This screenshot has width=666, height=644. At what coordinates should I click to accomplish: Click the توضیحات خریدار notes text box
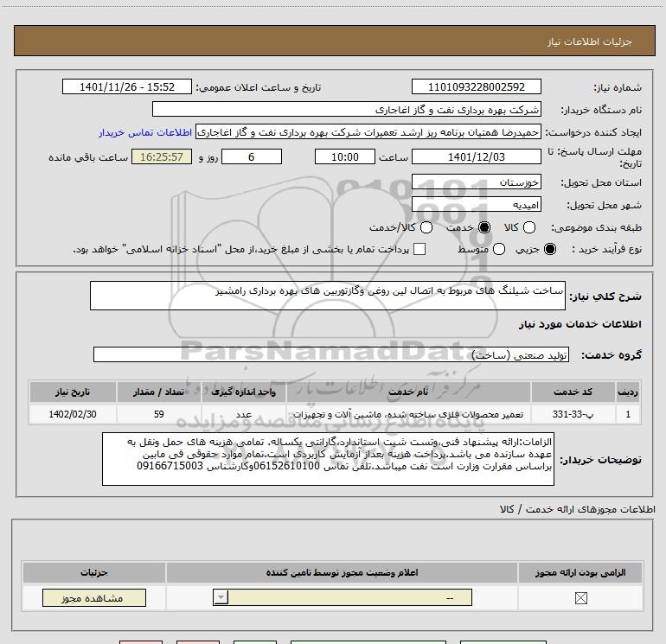(328, 459)
